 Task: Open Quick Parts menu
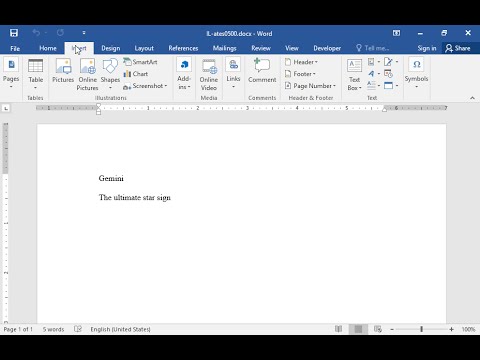pos(374,62)
